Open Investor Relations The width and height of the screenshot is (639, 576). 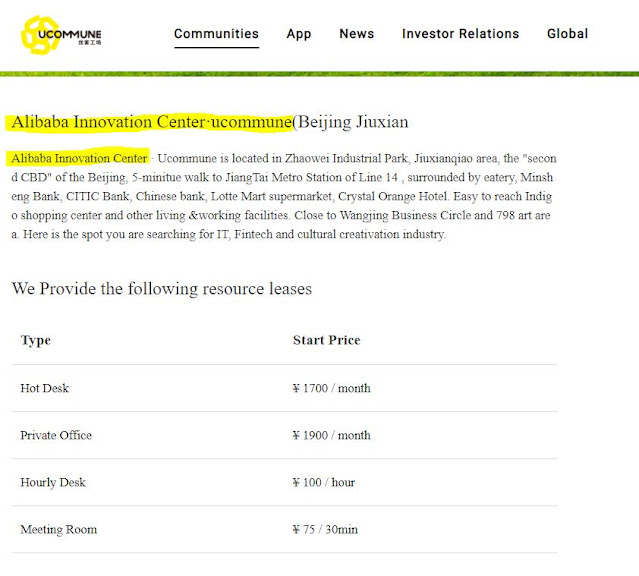(x=461, y=33)
